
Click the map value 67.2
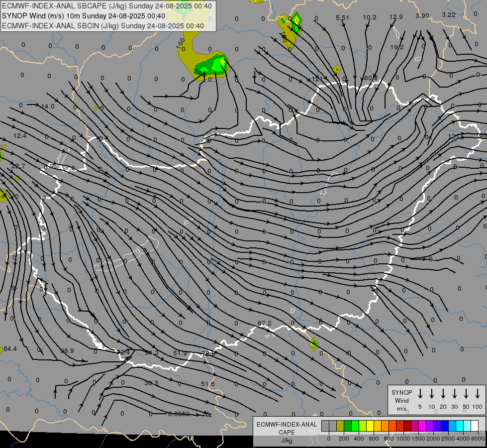[265, 324]
